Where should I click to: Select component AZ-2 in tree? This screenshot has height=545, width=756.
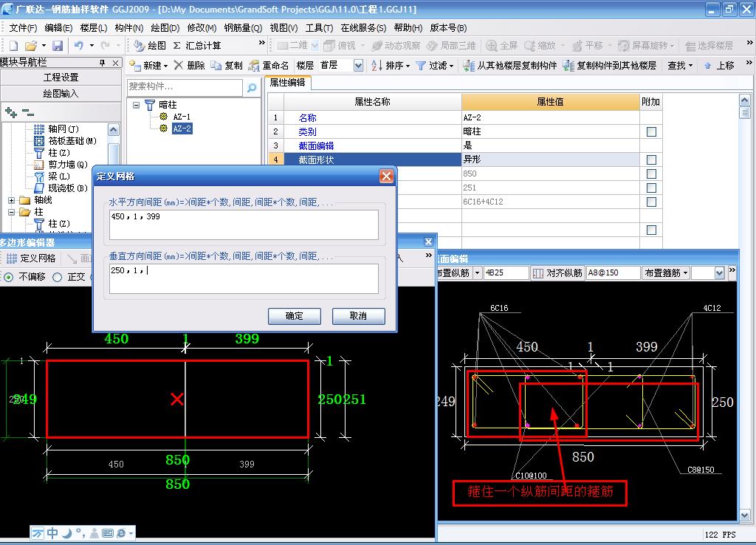click(x=182, y=128)
